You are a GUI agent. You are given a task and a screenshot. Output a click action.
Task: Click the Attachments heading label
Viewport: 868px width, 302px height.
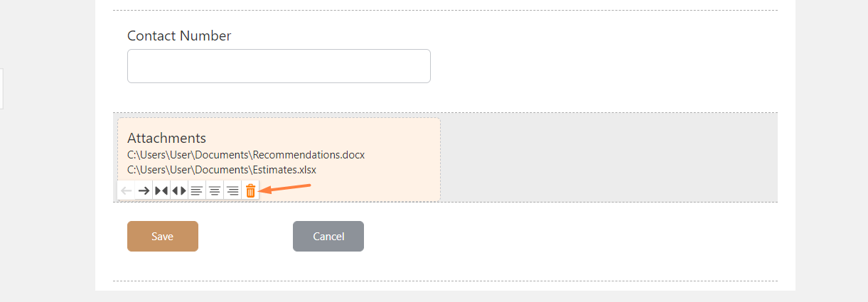click(x=166, y=138)
